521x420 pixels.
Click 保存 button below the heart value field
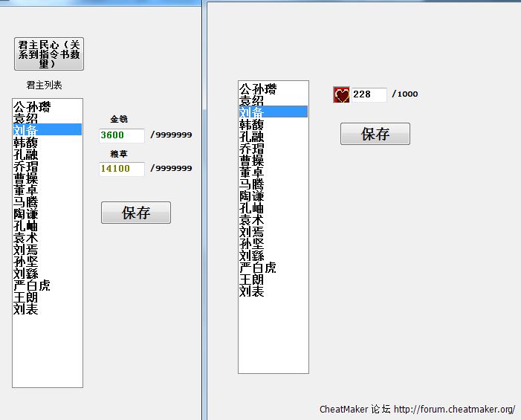click(375, 134)
